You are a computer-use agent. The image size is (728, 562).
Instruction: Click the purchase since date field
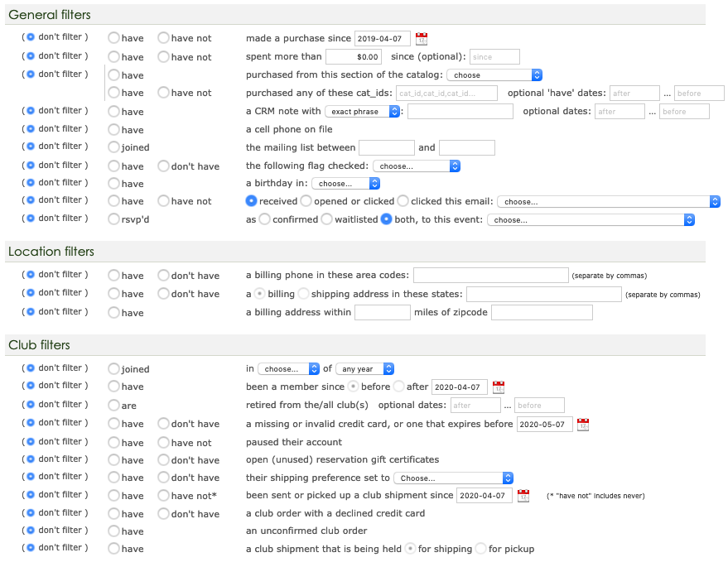(x=383, y=39)
